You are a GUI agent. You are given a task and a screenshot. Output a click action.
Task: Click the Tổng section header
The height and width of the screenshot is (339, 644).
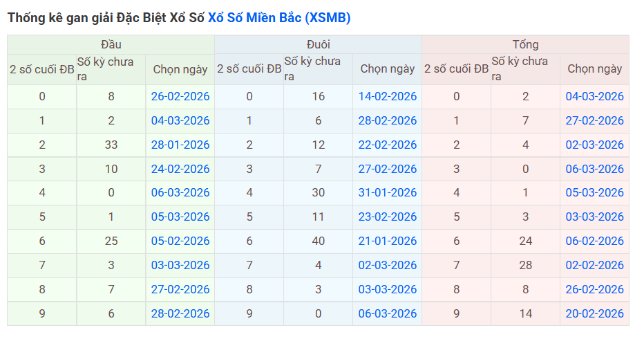(525, 44)
